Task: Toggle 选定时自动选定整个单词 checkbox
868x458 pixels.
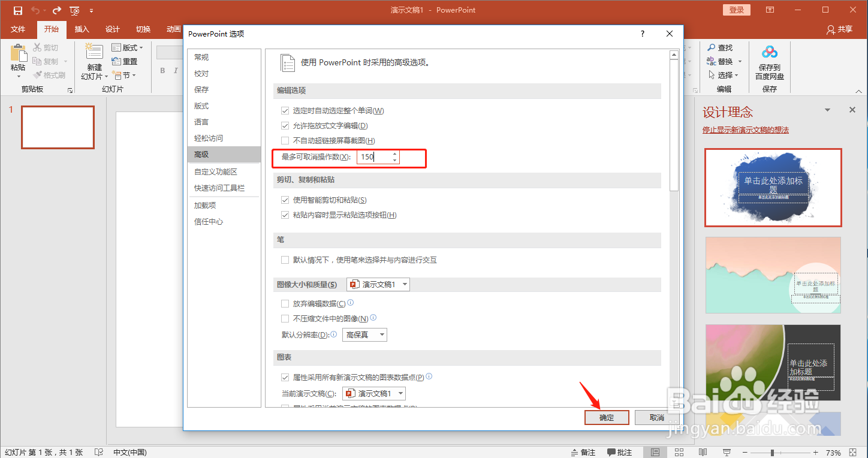Action: click(x=285, y=111)
